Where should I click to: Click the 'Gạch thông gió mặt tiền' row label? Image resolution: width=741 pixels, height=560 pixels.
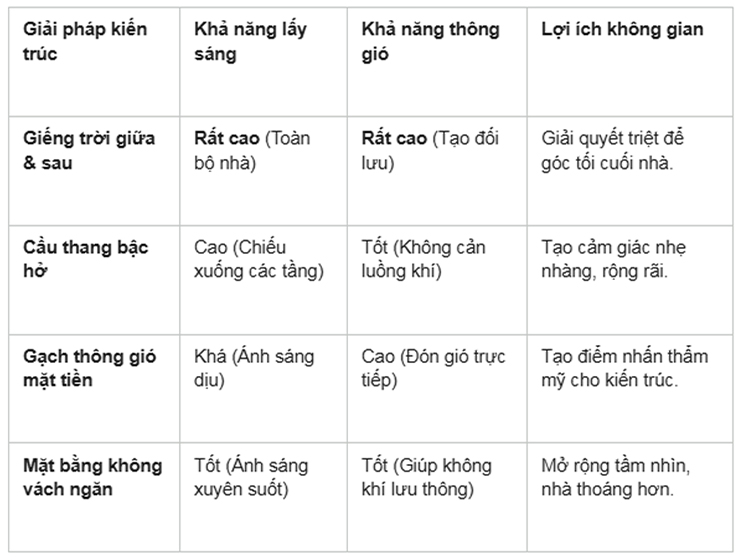point(94,389)
